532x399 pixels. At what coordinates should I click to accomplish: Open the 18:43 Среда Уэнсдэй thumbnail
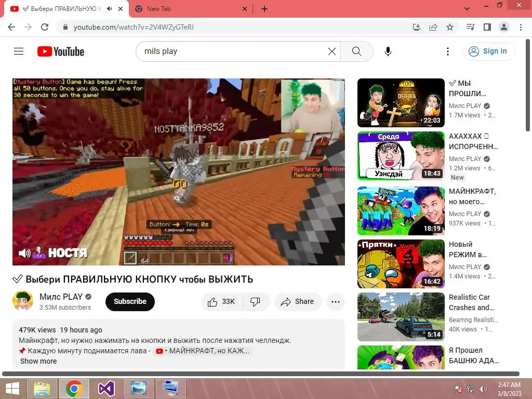[x=401, y=156]
